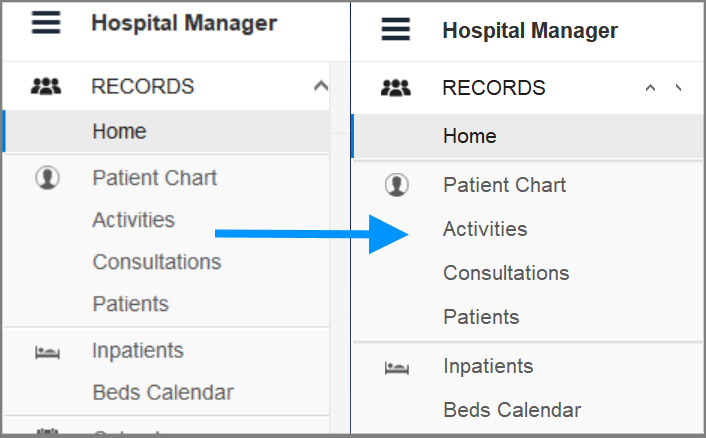The width and height of the screenshot is (706, 438).
Task: Open the hamburger menu in the right panel
Action: point(396,30)
